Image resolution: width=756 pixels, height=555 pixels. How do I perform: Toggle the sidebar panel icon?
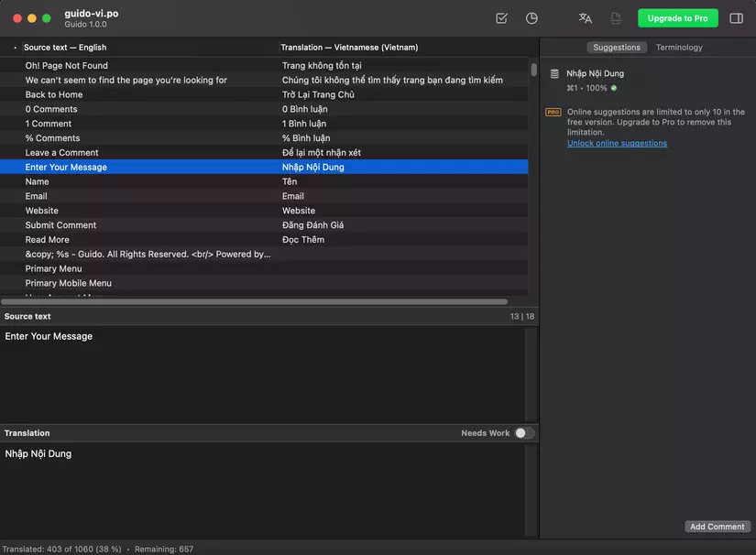pyautogui.click(x=736, y=18)
